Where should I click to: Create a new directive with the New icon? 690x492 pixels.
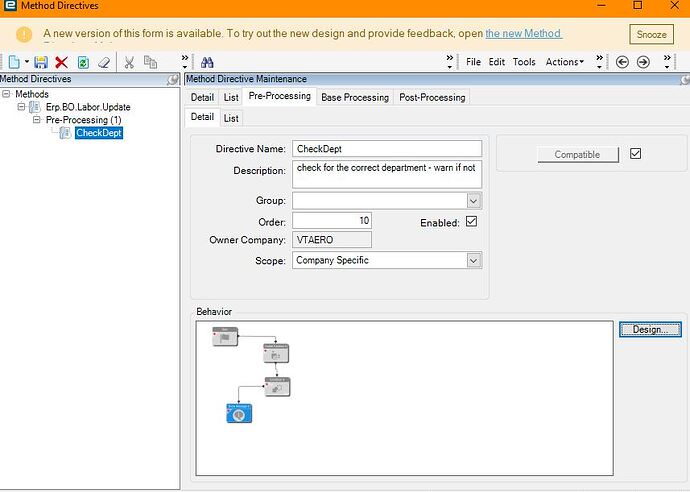[14, 62]
